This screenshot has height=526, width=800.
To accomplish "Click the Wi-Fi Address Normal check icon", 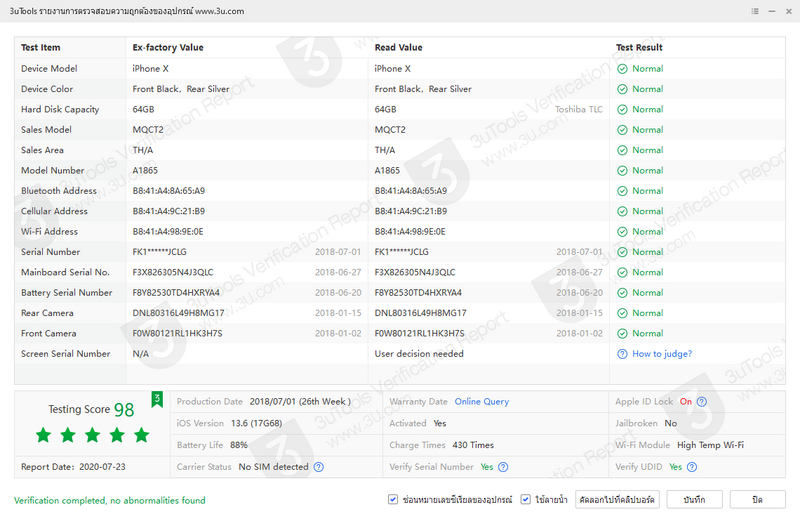I will click(622, 232).
